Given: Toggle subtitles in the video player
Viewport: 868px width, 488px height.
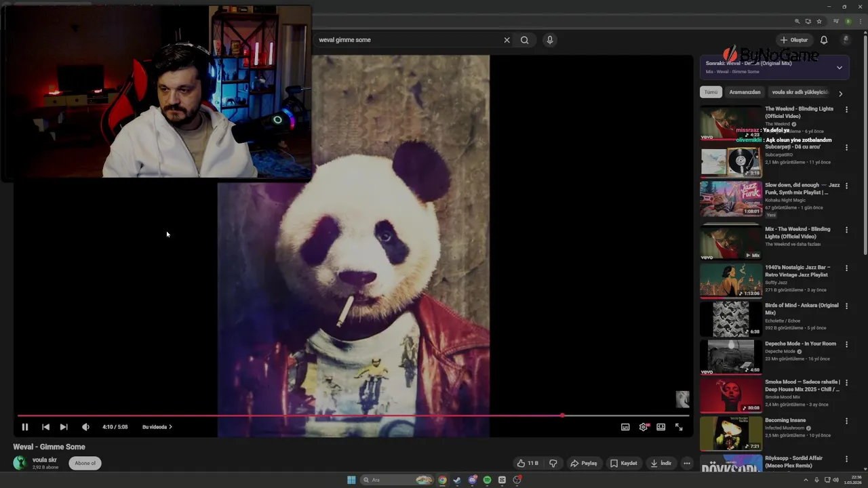Looking at the screenshot, I should click(x=625, y=427).
